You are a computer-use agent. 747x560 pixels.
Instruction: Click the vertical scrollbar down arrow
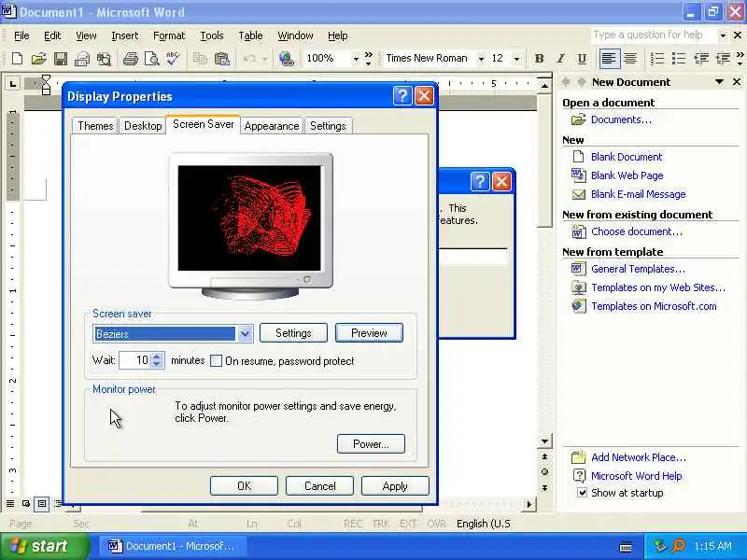(544, 441)
